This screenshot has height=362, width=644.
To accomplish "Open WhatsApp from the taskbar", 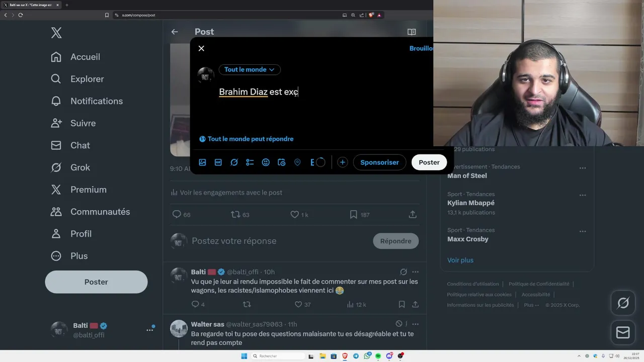I will (367, 356).
